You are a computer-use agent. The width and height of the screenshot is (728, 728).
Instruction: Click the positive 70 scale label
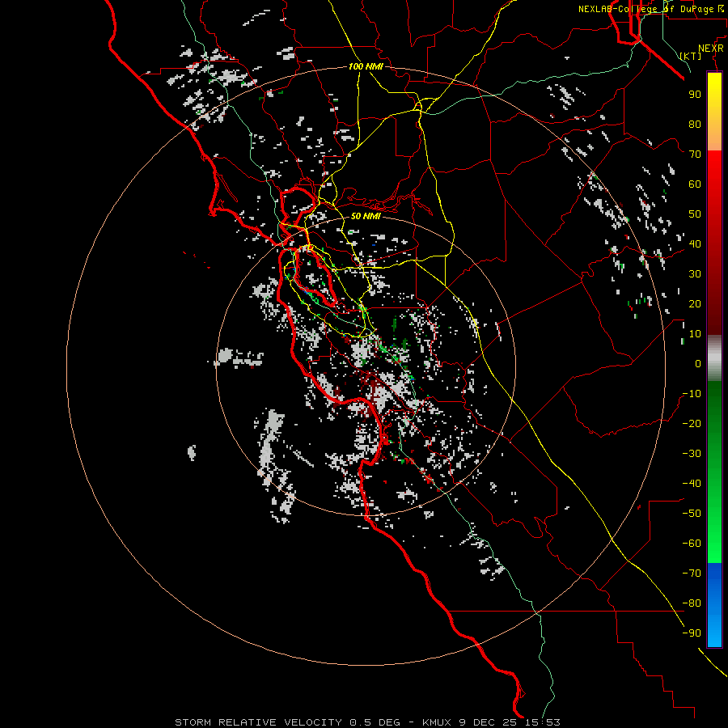(695, 154)
